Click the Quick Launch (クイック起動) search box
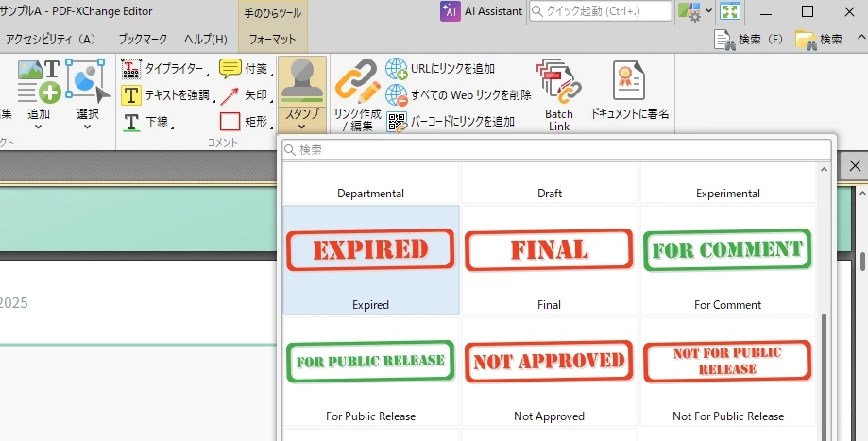Screen dimensions: 868x441 [x=601, y=11]
